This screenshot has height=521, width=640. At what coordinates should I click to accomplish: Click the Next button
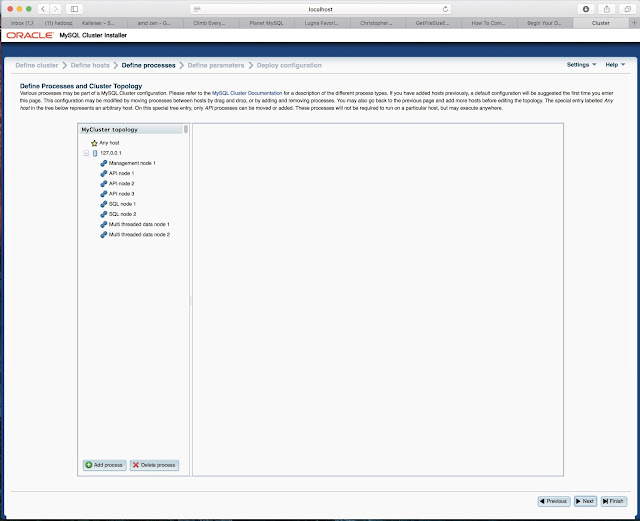click(585, 501)
